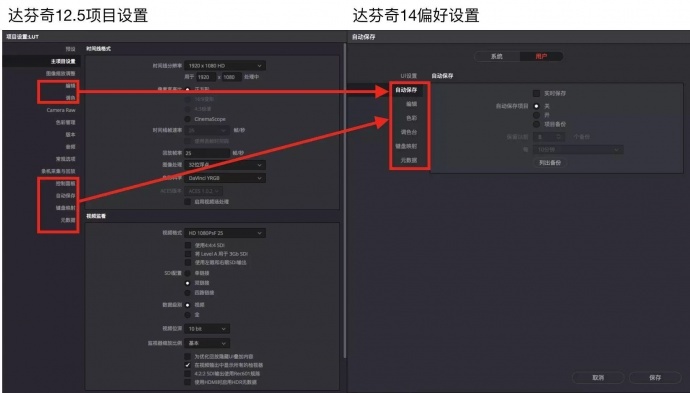
Task: Select 调色台 in the preferences sidebar
Action: click(x=409, y=132)
